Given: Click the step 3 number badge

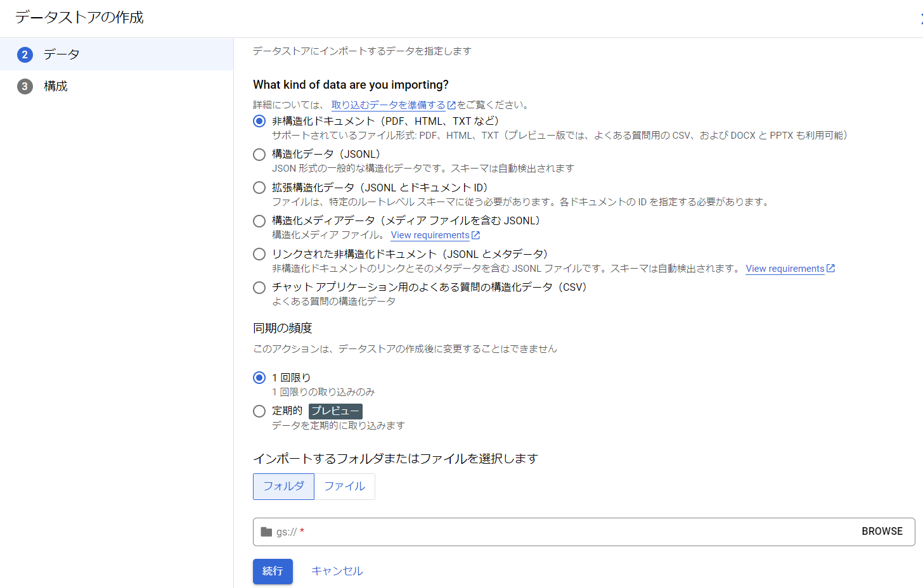Looking at the screenshot, I should coord(25,86).
